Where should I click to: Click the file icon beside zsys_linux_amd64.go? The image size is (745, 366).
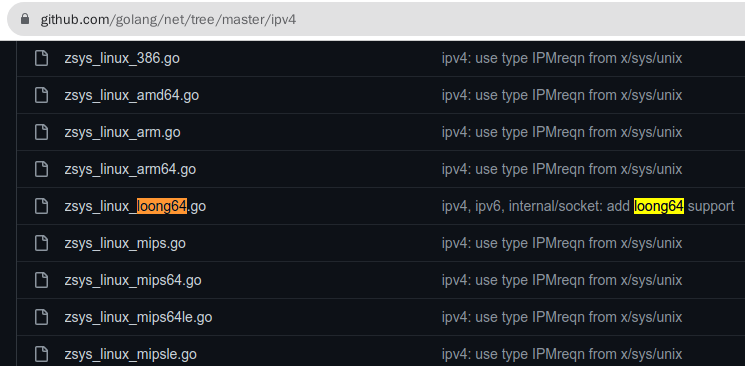(x=41, y=95)
